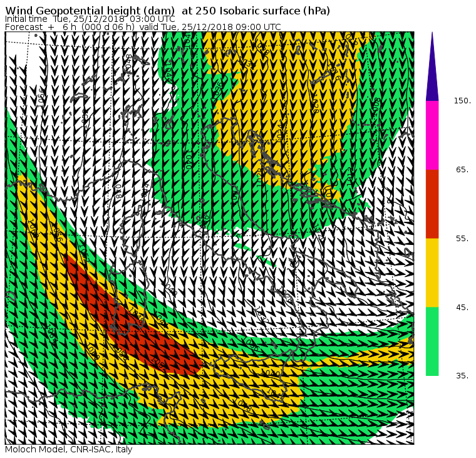The width and height of the screenshot is (476, 458).
Task: Click the '150.' legend value
Action: (x=462, y=101)
